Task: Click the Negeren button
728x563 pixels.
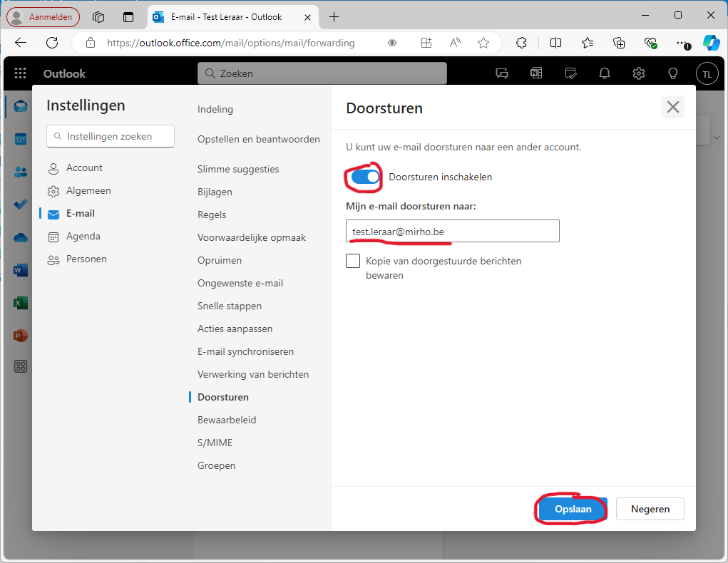Action: [650, 509]
